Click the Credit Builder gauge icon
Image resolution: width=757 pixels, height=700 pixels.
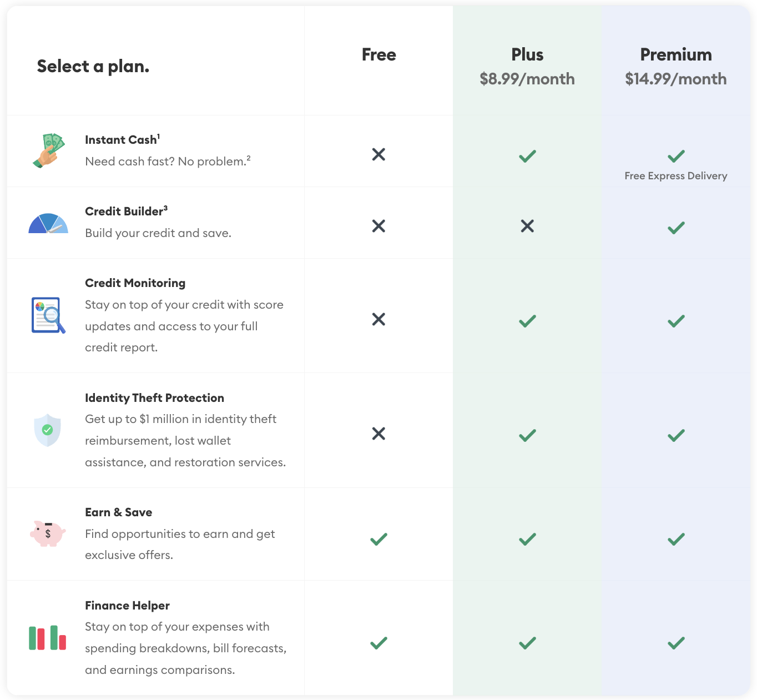coord(48,223)
